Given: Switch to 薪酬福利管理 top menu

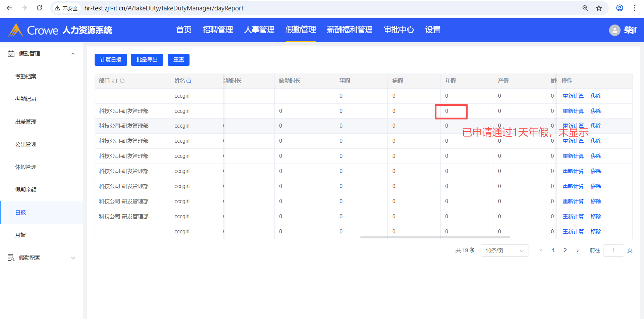Looking at the screenshot, I should [350, 30].
